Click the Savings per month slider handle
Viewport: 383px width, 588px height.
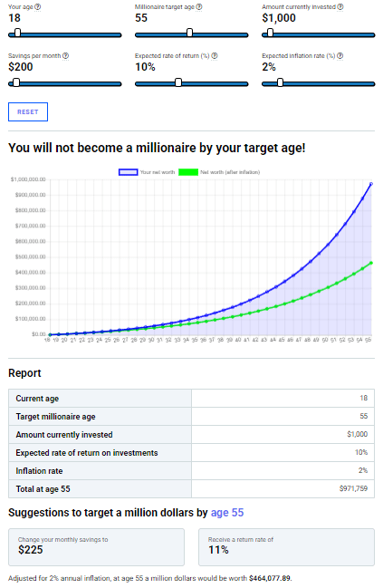(x=16, y=82)
